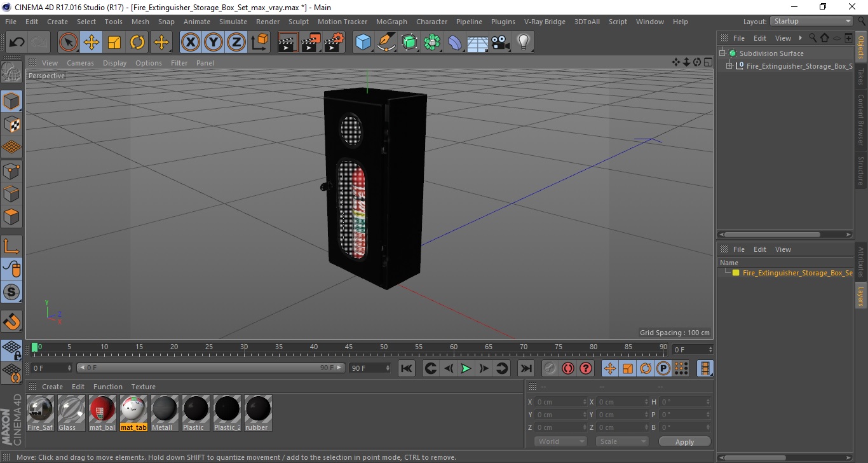This screenshot has width=868, height=463.
Task: Open the V-Ray Bridge menu
Action: click(x=545, y=22)
